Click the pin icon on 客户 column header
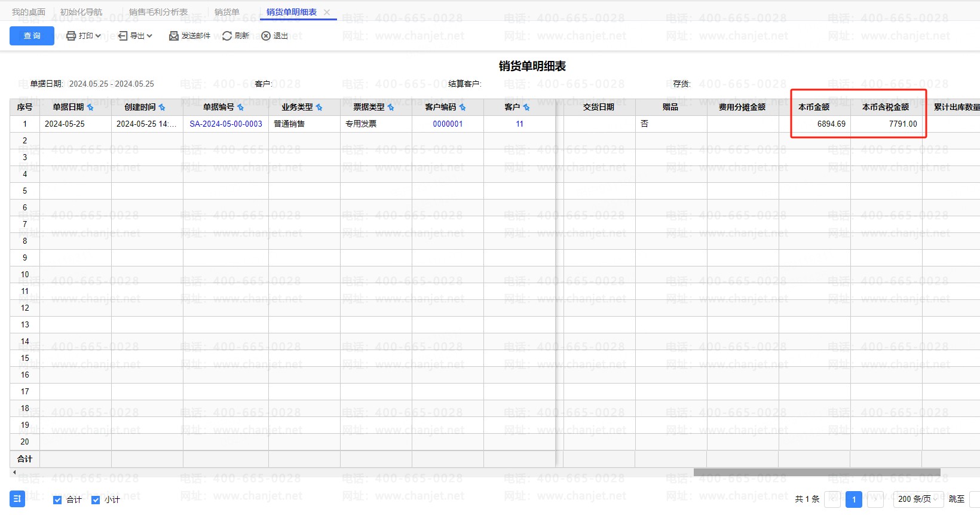Viewport: 980px width, 515px height. (526, 108)
